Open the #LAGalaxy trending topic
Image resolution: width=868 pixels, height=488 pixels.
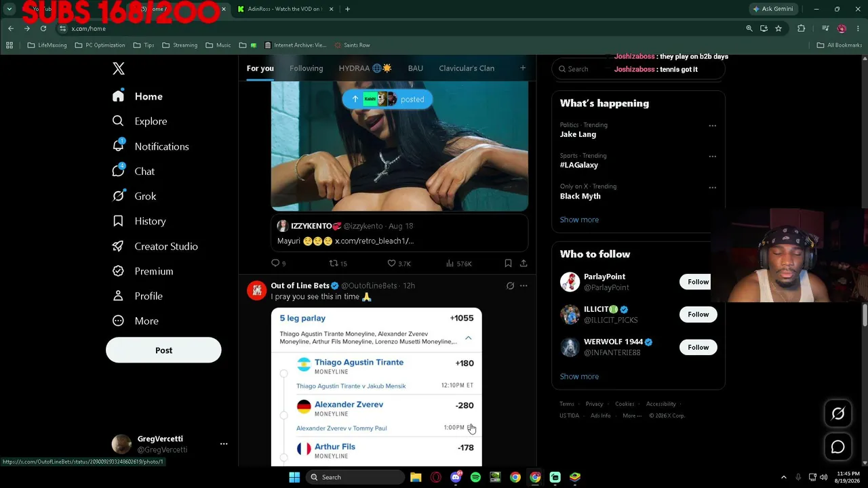point(578,165)
